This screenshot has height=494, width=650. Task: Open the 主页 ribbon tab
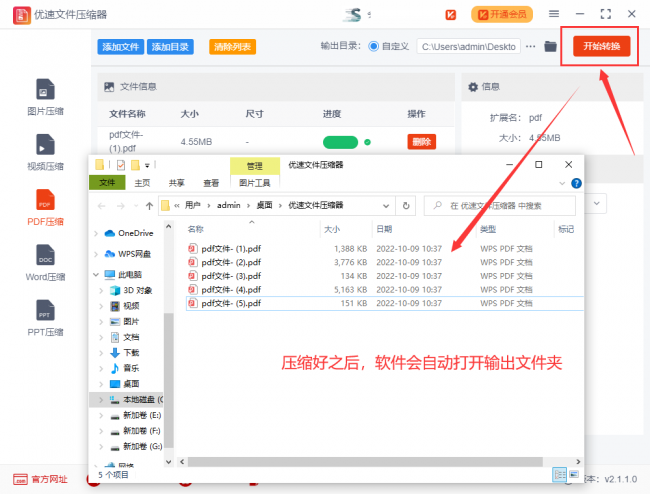pyautogui.click(x=142, y=183)
